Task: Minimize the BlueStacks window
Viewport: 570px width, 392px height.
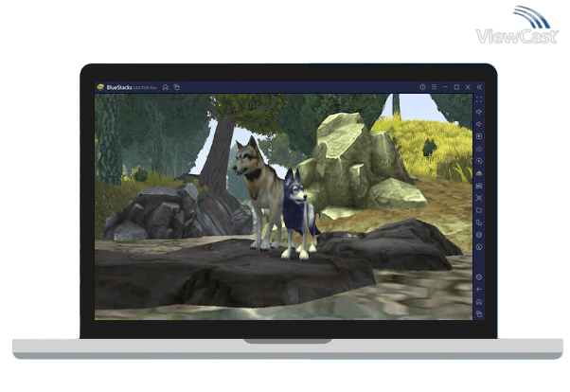Action: tap(445, 87)
